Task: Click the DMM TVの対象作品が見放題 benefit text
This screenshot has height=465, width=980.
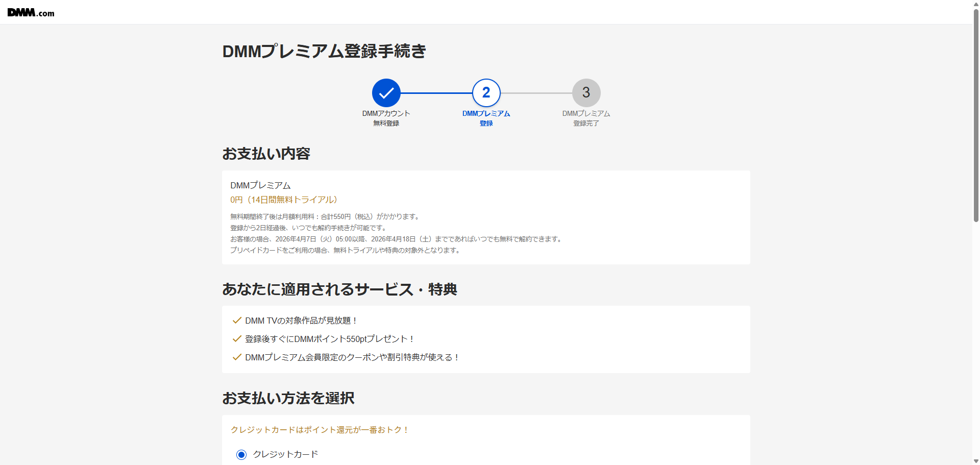Action: click(x=301, y=321)
